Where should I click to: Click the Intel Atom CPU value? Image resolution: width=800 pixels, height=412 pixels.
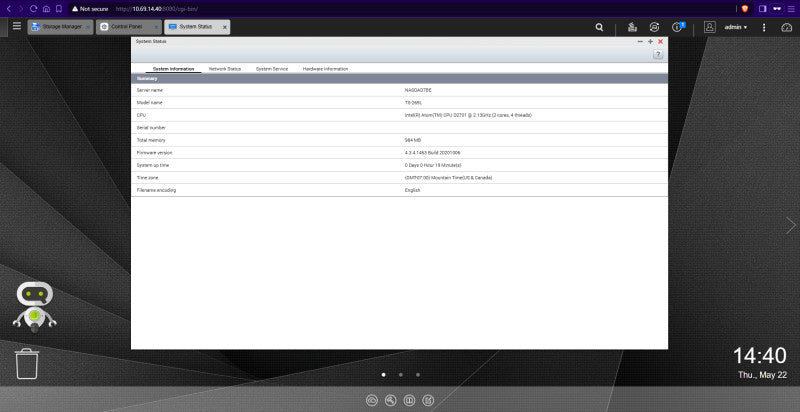(x=468, y=115)
